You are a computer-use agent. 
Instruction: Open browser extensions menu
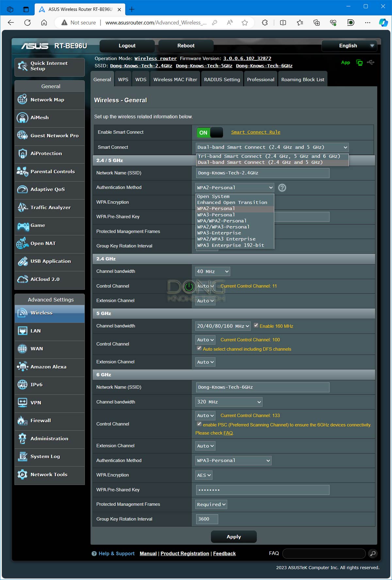coord(265,23)
